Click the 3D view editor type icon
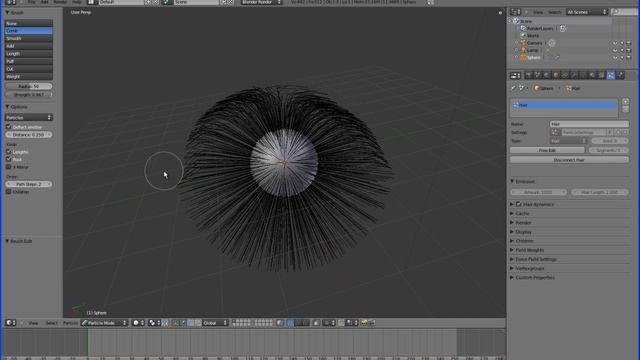 [x=11, y=323]
